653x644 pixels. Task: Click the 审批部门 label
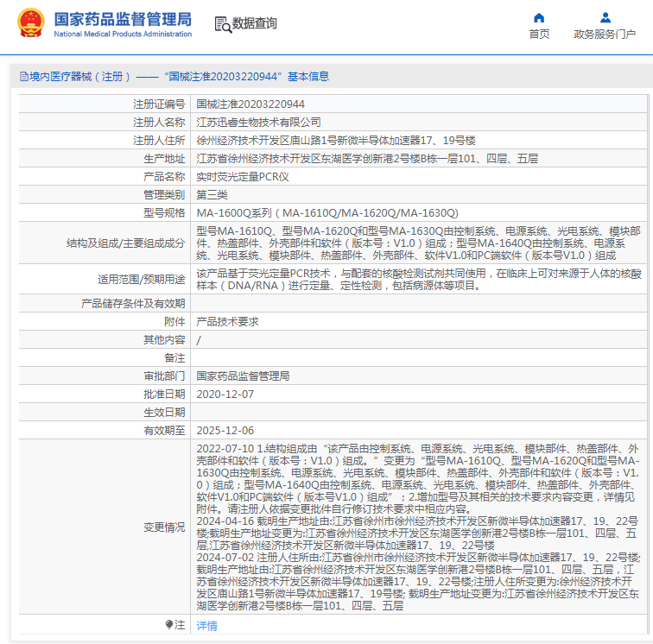(x=164, y=376)
